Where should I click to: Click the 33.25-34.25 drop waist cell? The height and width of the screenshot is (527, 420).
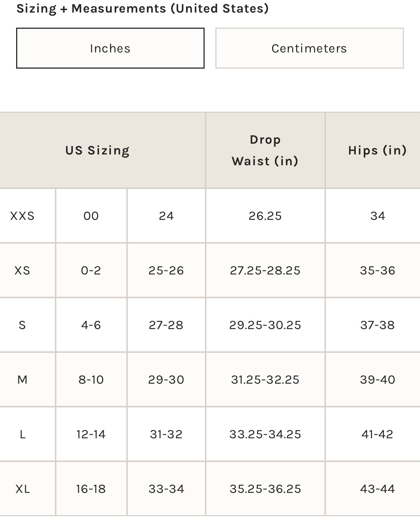[265, 434]
